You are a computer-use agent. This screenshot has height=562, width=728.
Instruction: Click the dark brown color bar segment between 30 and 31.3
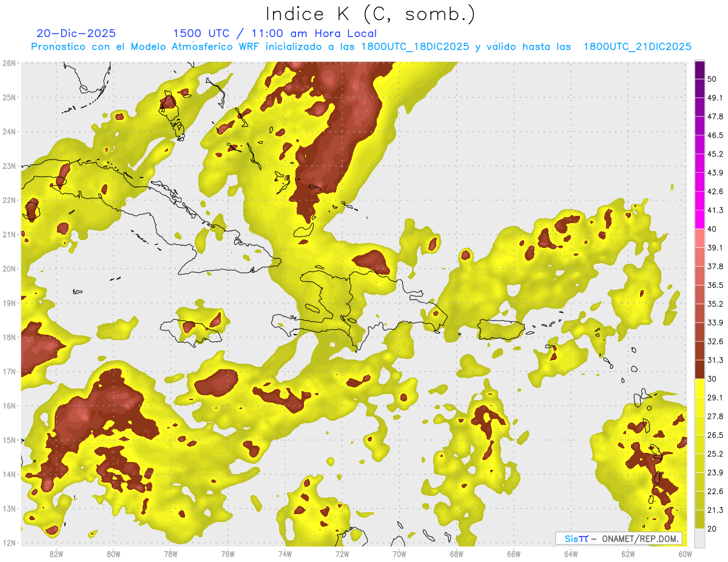699,369
